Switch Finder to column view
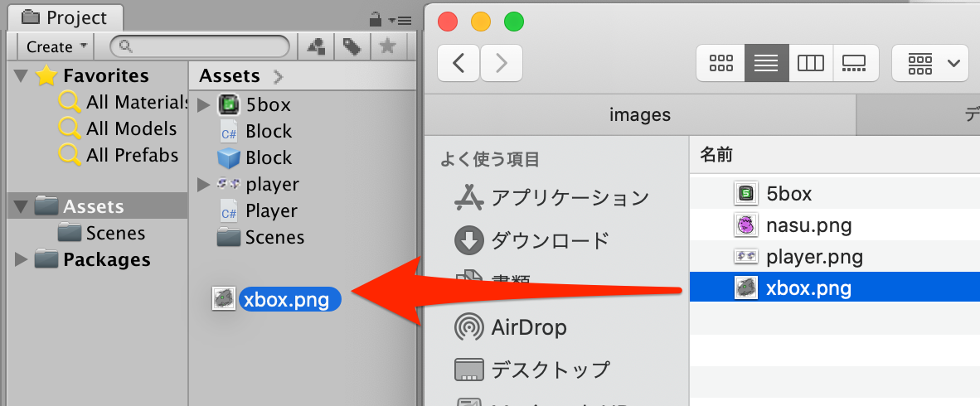This screenshot has width=980, height=406. (x=811, y=63)
